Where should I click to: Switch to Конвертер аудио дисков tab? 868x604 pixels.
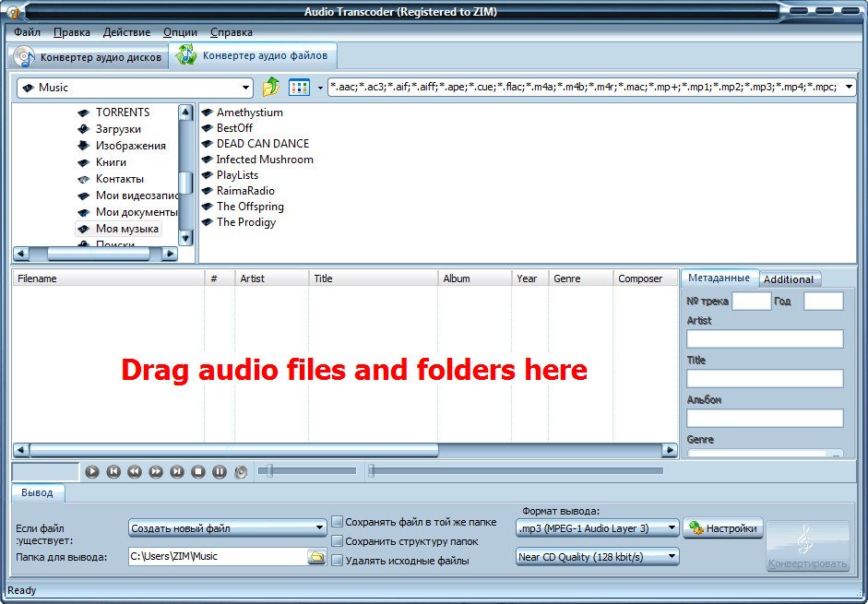[x=89, y=57]
